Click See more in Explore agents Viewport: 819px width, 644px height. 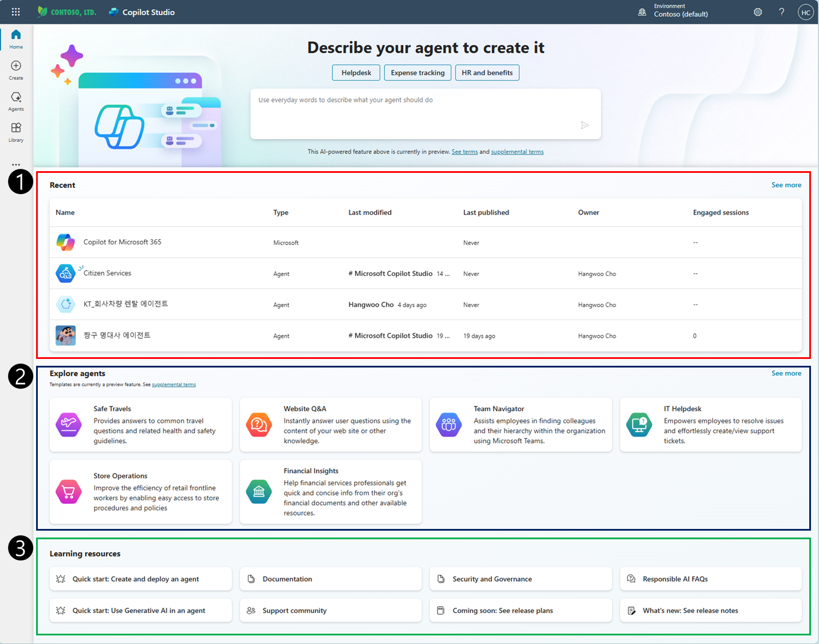coord(786,373)
